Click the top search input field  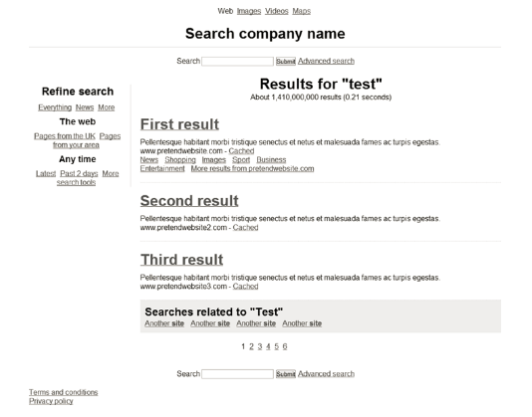point(237,62)
